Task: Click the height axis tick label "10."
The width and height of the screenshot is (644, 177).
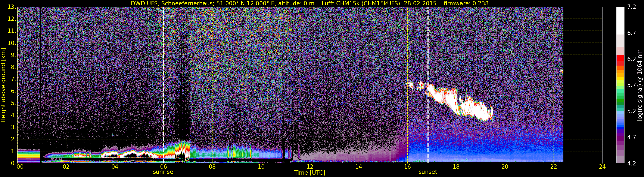Action: [12, 43]
